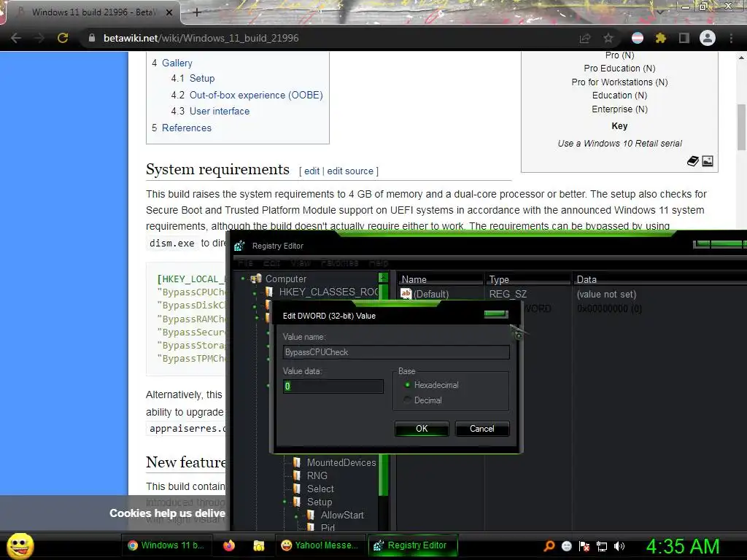Collapse the Computer tree node
747x560 pixels.
(x=243, y=279)
